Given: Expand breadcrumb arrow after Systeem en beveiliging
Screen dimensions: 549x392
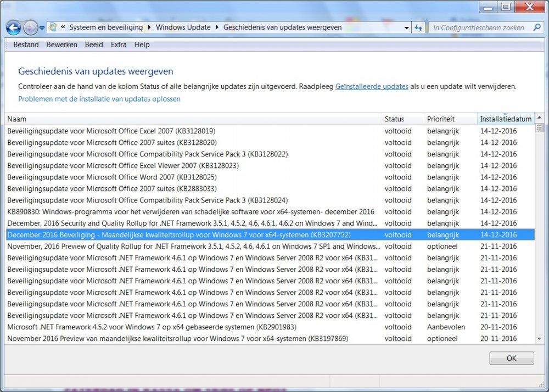Looking at the screenshot, I should point(149,27).
